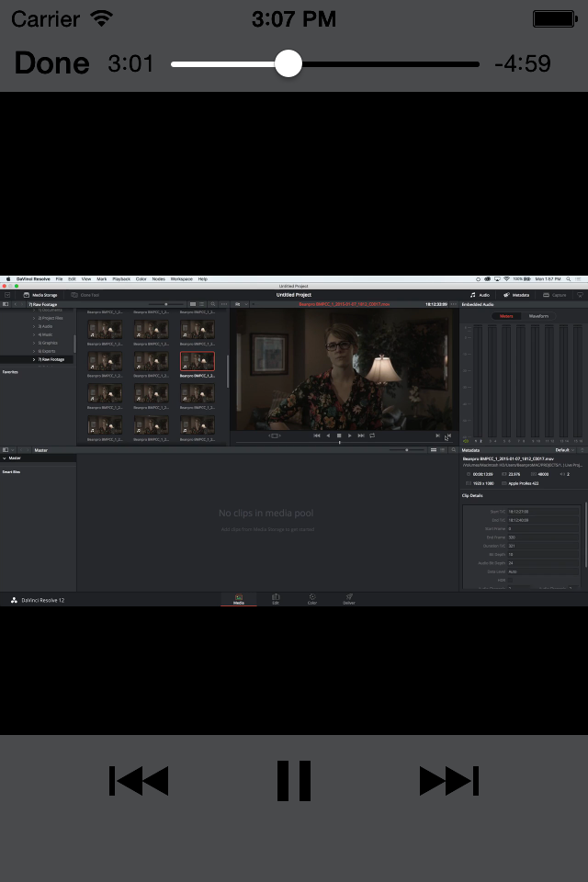This screenshot has width=588, height=882.
Task: Click the media pool search icon
Action: (x=454, y=450)
